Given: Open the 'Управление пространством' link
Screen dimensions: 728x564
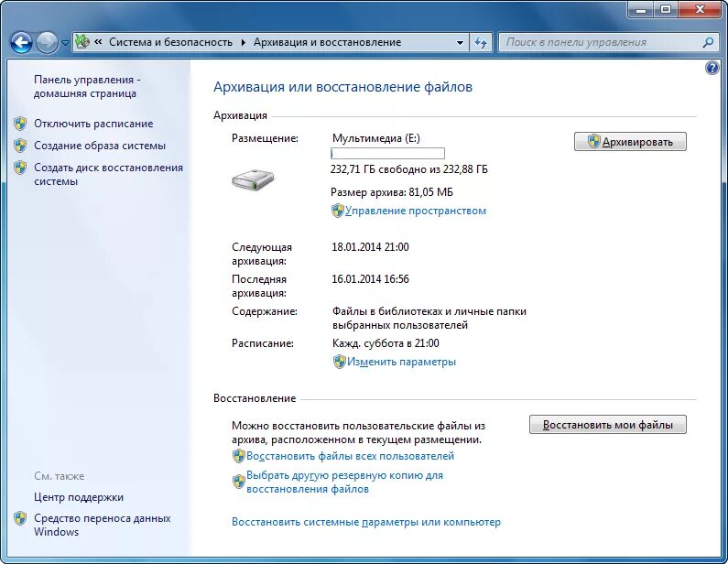Looking at the screenshot, I should [x=415, y=211].
